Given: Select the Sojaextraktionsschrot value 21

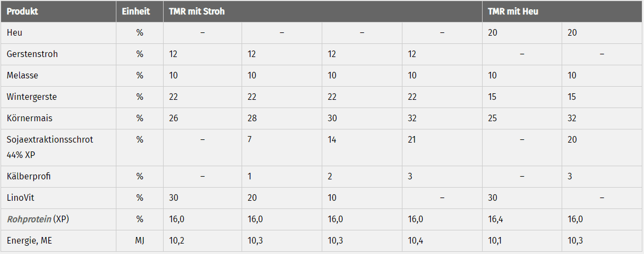Looking at the screenshot, I should tap(412, 139).
